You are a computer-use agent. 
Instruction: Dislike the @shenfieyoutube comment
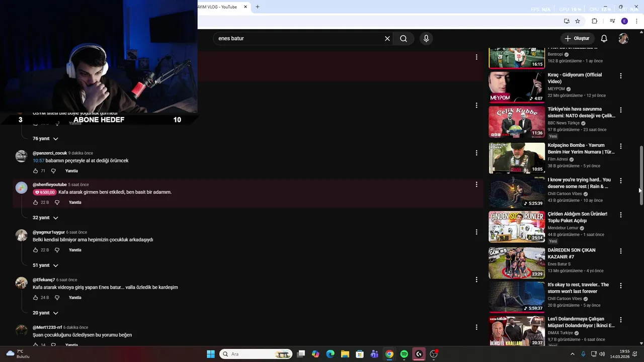click(x=57, y=203)
